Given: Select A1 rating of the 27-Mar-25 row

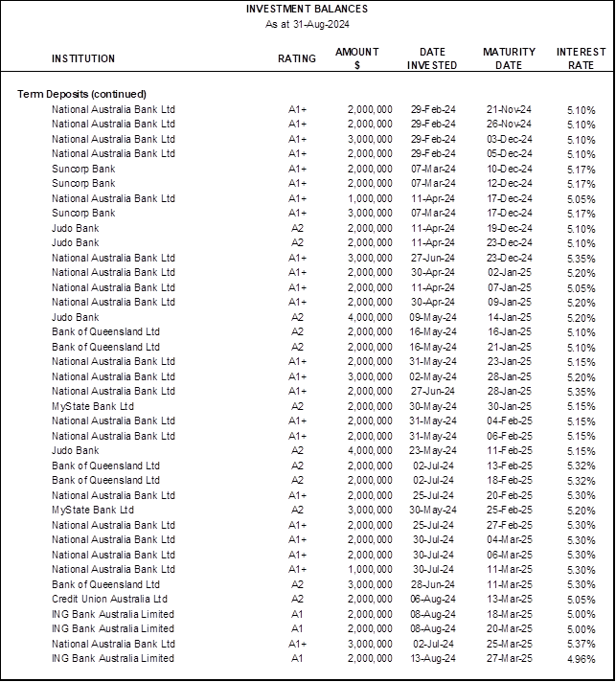Looking at the screenshot, I should pyautogui.click(x=297, y=658).
